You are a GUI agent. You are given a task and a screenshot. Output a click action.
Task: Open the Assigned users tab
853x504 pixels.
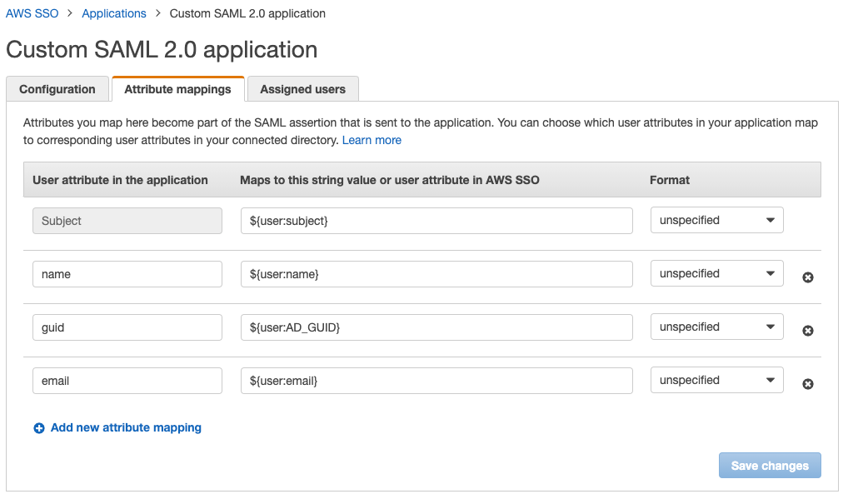[303, 89]
